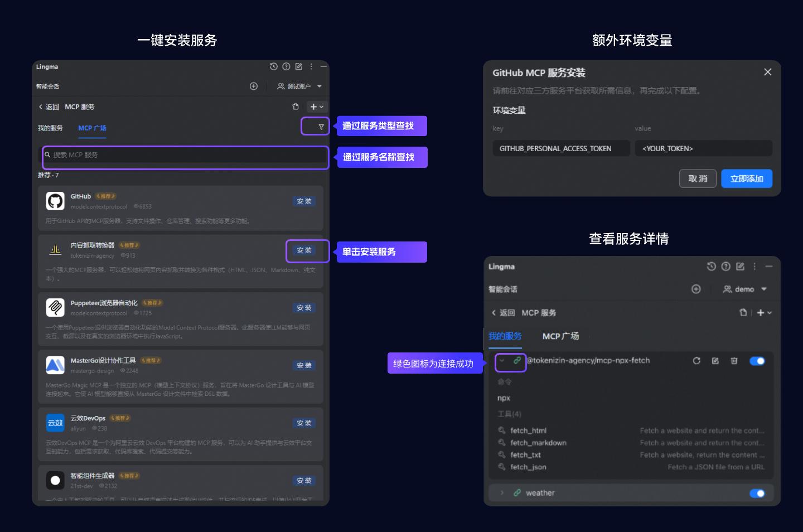
Task: Install the Puppeteer浏览器自动化 service via 安装 button
Action: click(304, 308)
